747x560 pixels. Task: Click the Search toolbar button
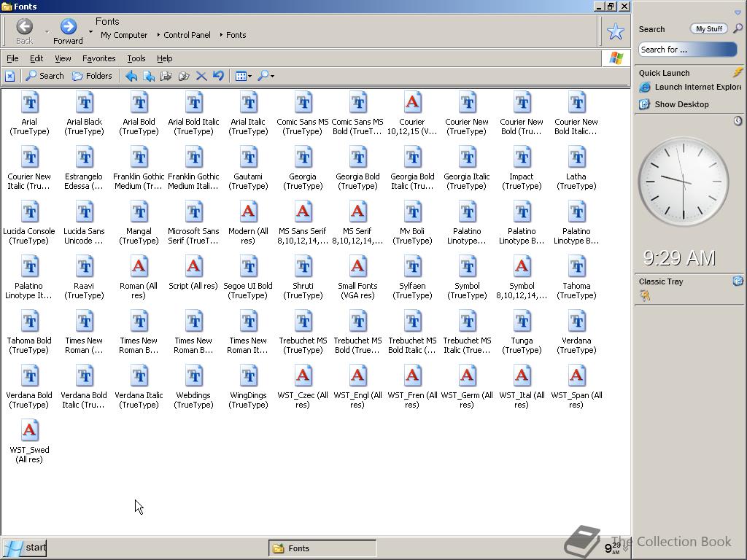(44, 76)
